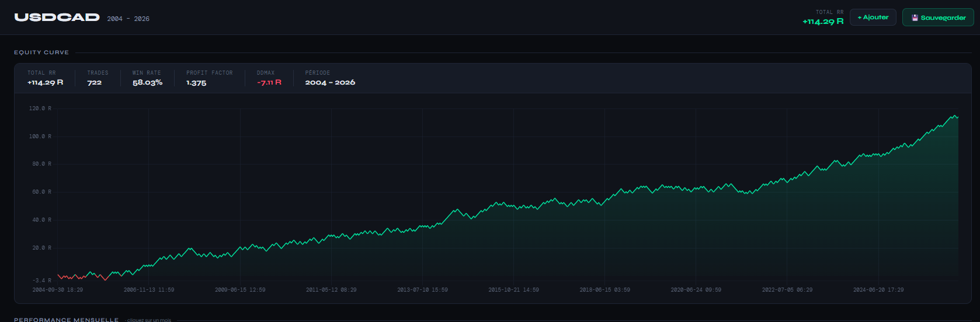Click the 40.0 R y-axis label

pos(41,220)
